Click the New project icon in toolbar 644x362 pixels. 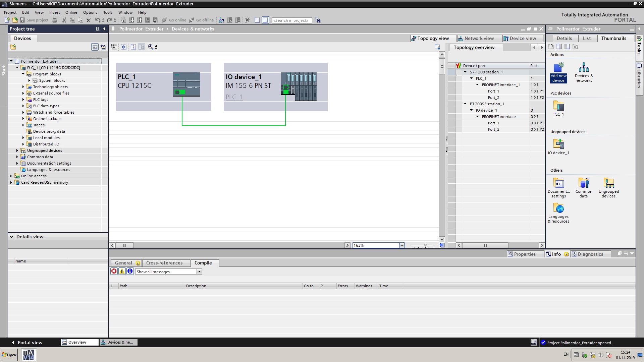click(7, 20)
